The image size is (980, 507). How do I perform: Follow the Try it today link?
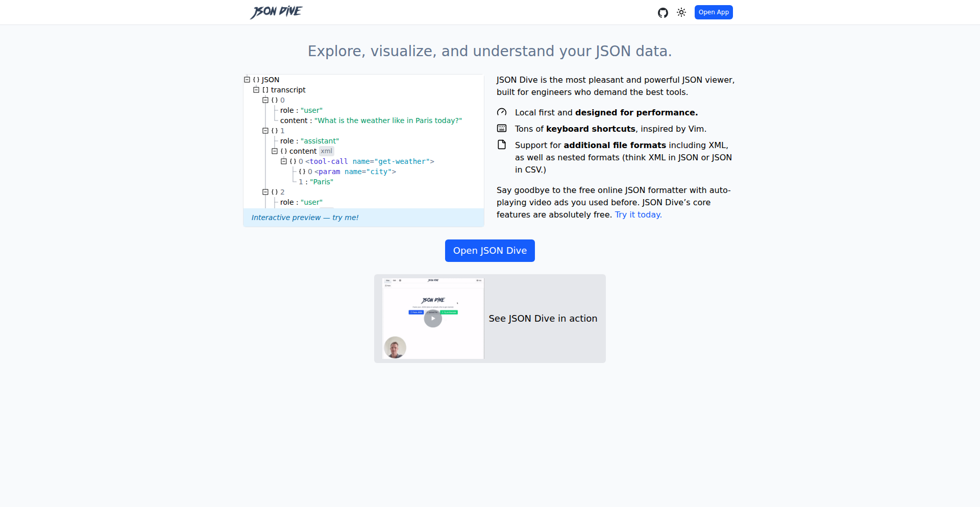click(638, 214)
